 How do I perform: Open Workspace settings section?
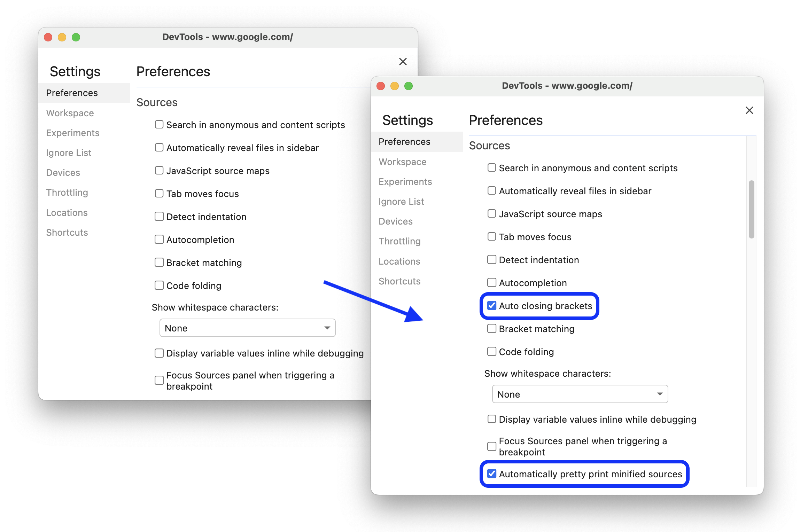[x=403, y=162]
